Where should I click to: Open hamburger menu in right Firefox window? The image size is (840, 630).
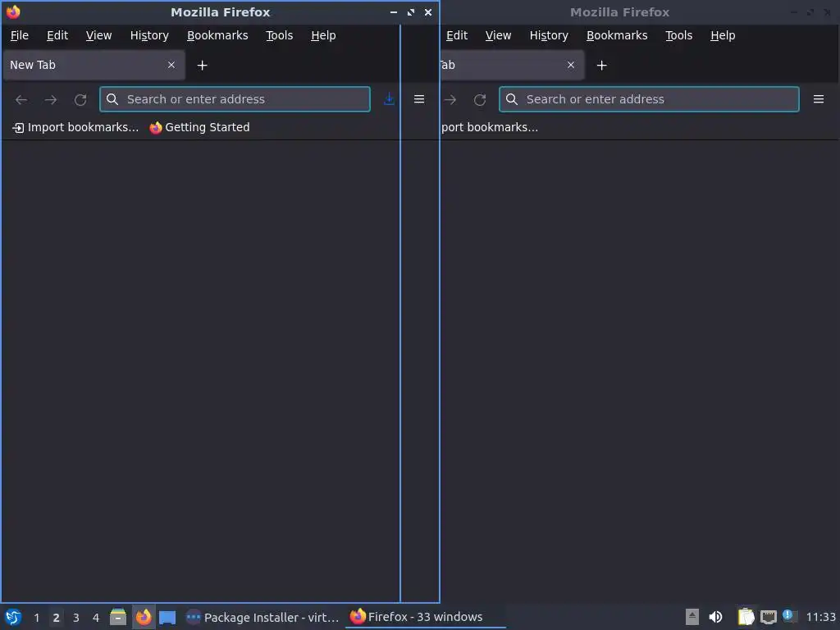tap(819, 99)
